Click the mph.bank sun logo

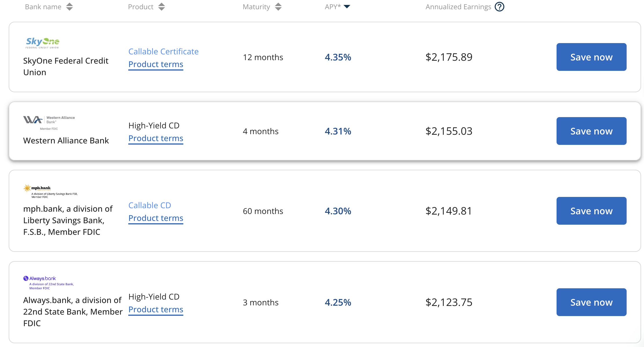point(27,188)
